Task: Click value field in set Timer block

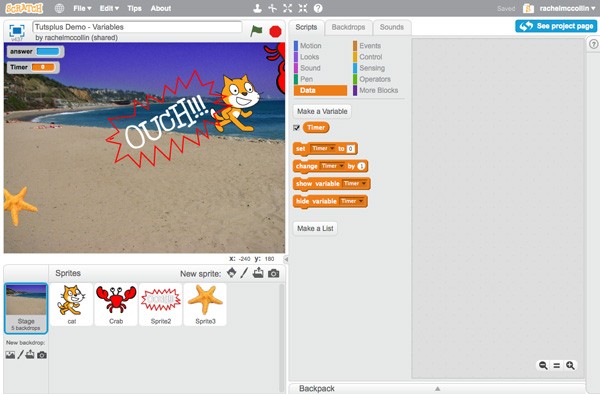Action: tap(350, 148)
